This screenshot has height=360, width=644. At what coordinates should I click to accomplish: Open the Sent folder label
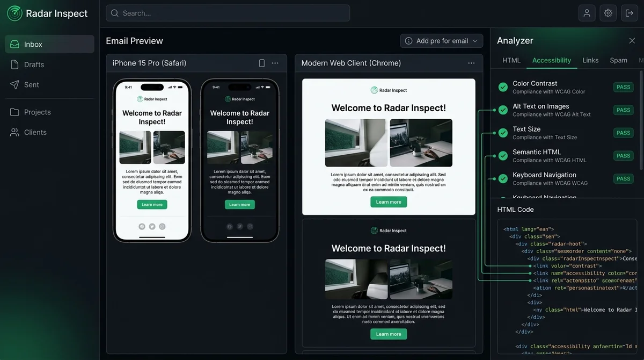click(32, 84)
